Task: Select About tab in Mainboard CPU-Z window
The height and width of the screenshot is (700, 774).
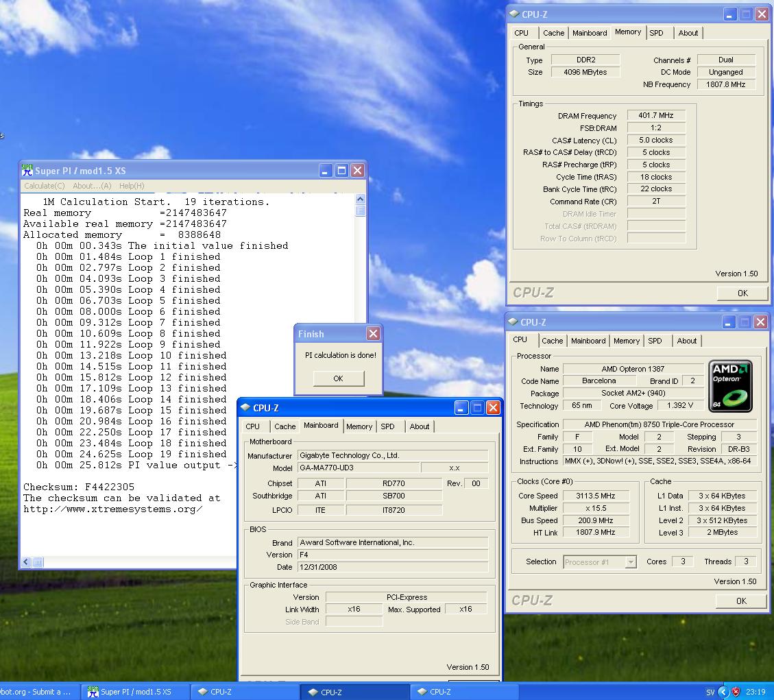Action: click(419, 426)
